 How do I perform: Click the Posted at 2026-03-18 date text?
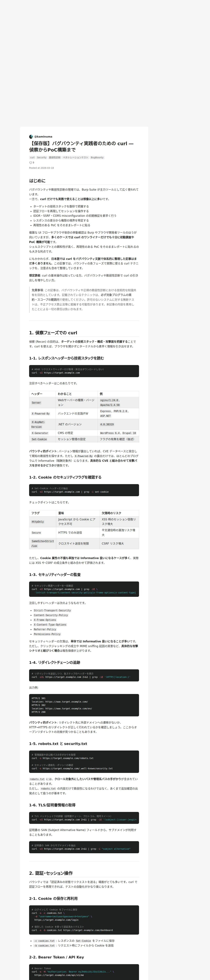(x=42, y=168)
